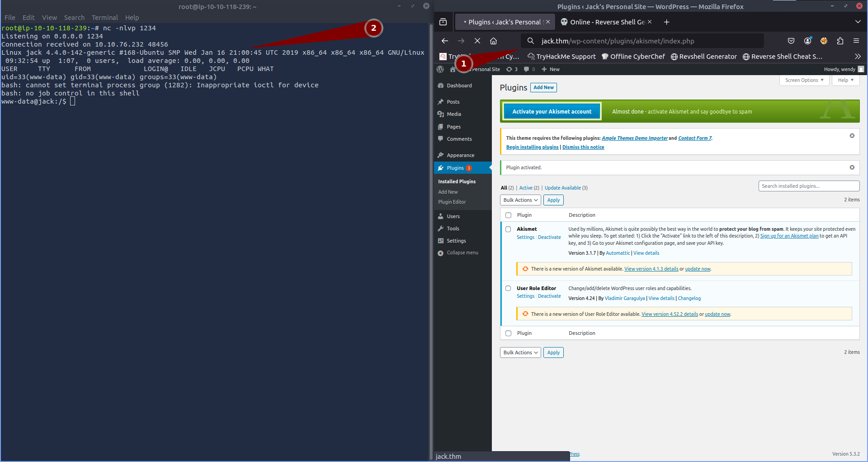
Task: Filter plugins by Update Available
Action: click(566, 188)
